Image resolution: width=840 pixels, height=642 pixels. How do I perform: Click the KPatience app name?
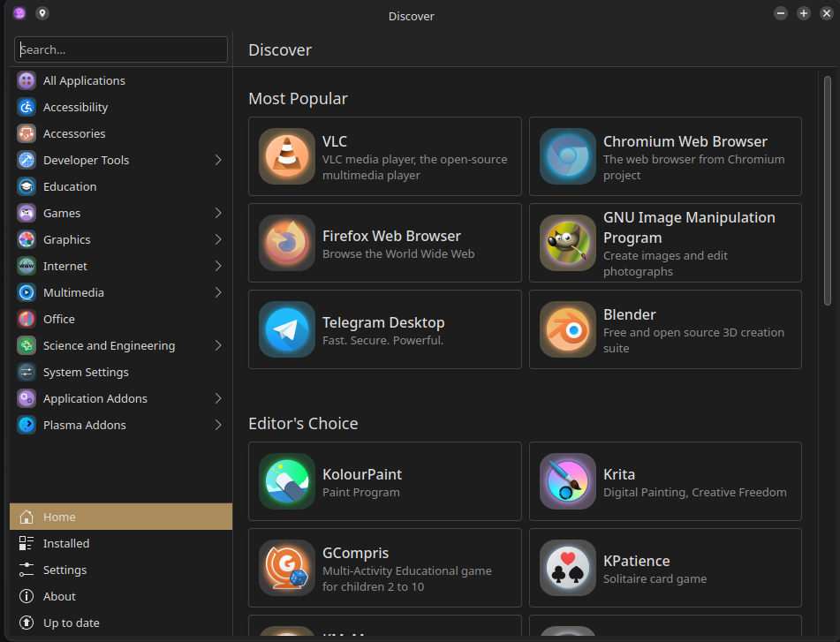coord(637,561)
